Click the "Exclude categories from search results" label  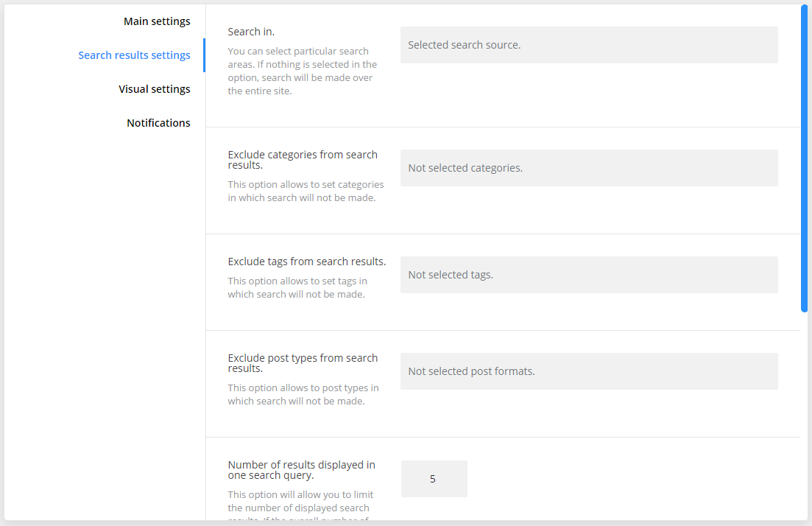pos(303,160)
